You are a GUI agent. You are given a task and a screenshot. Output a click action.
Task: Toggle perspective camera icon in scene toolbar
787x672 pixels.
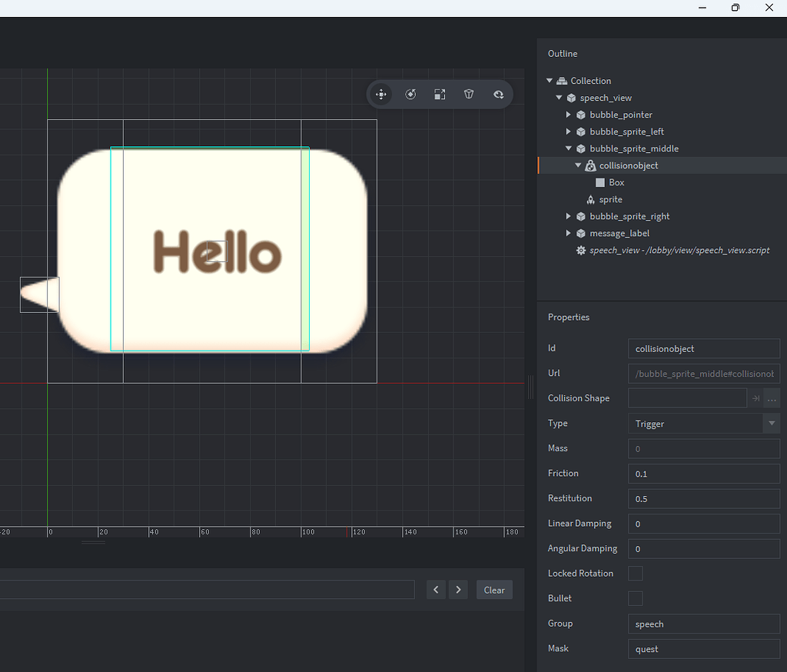click(469, 95)
